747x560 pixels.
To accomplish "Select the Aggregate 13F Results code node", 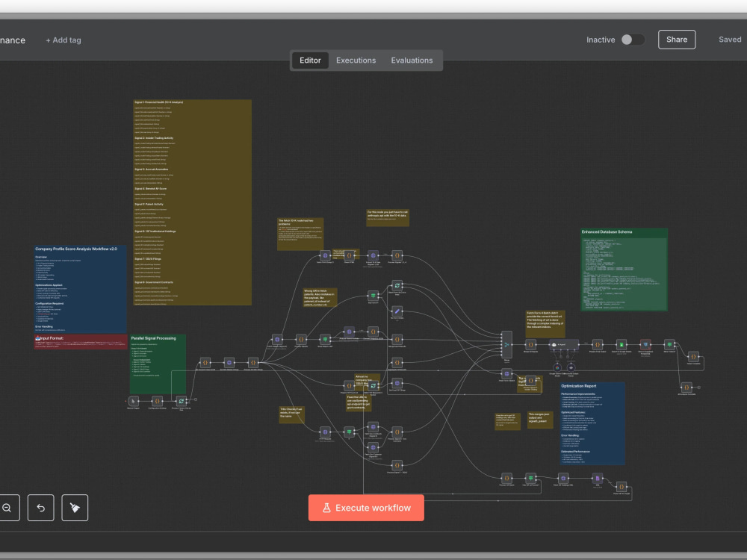I will coord(397,362).
